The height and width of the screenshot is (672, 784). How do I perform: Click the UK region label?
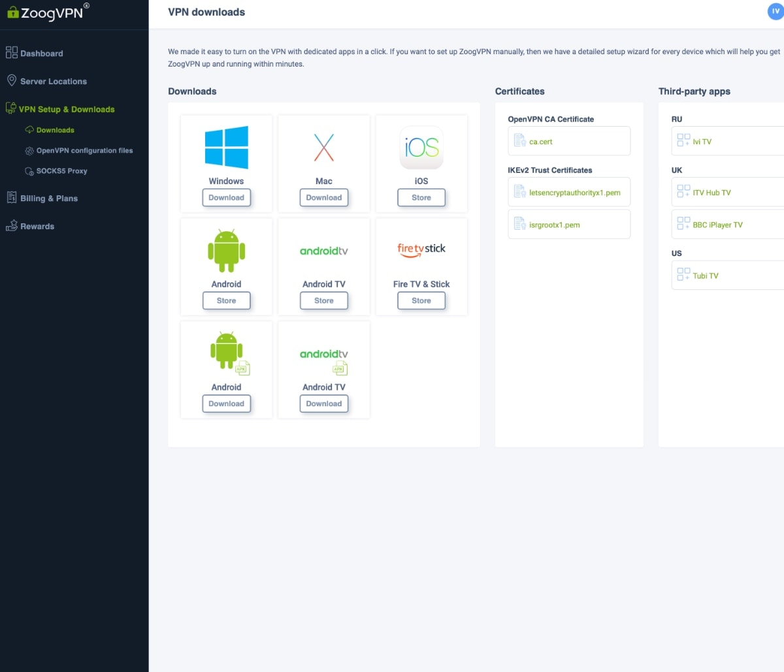(677, 170)
